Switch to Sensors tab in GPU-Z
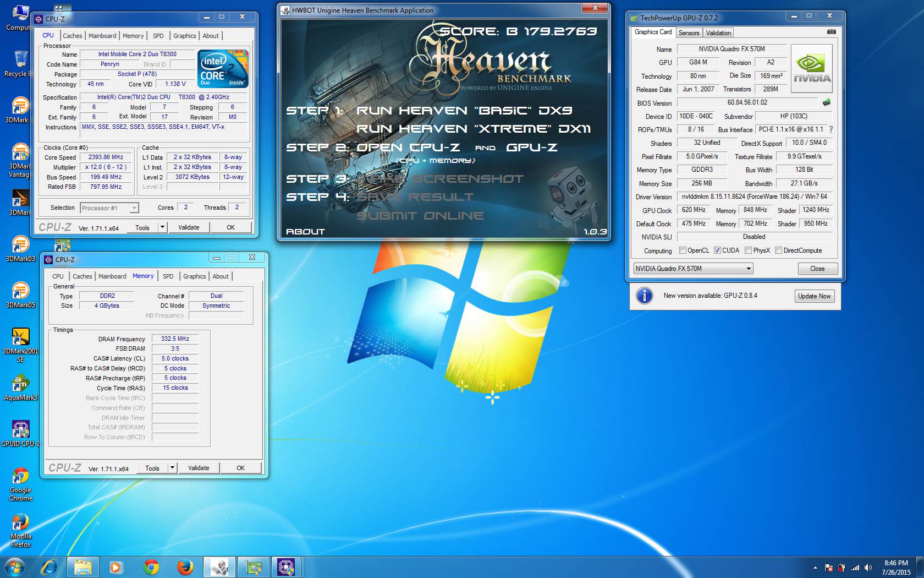 pyautogui.click(x=689, y=33)
